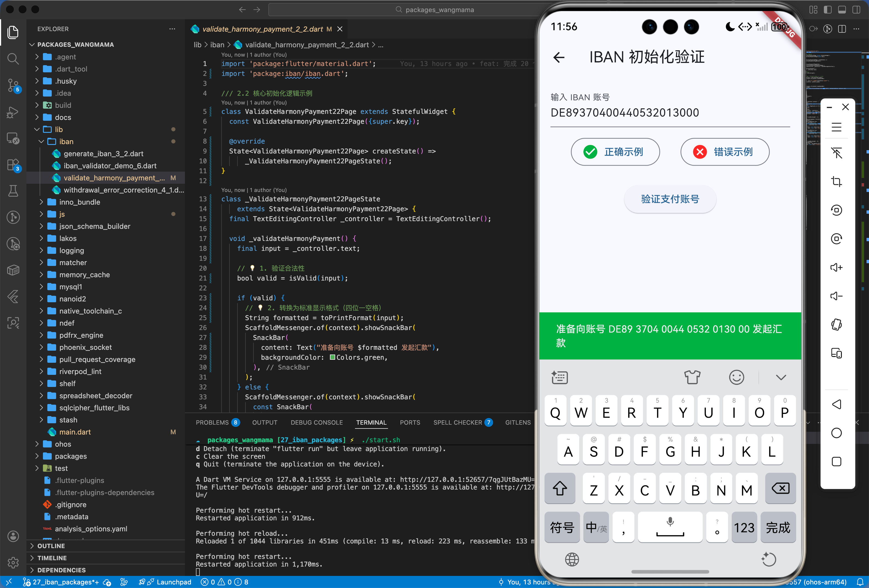Switch to the PROBLEMS panel tab
This screenshot has width=869, height=588.
coord(212,422)
